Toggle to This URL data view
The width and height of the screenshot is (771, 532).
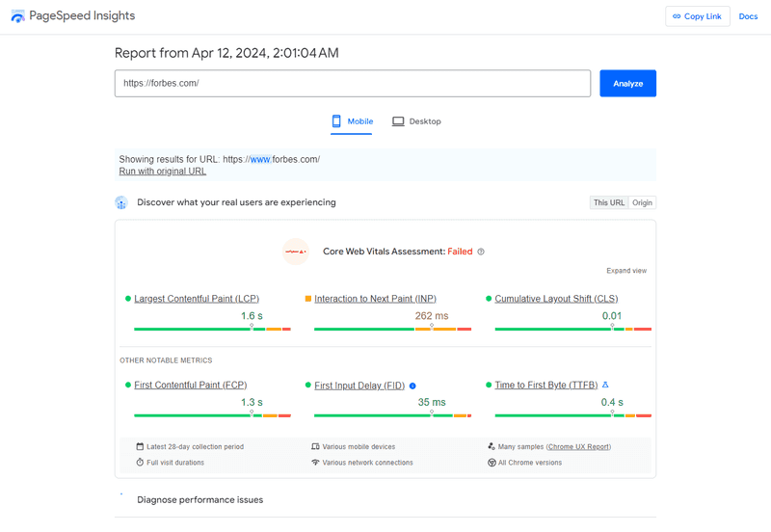click(609, 202)
